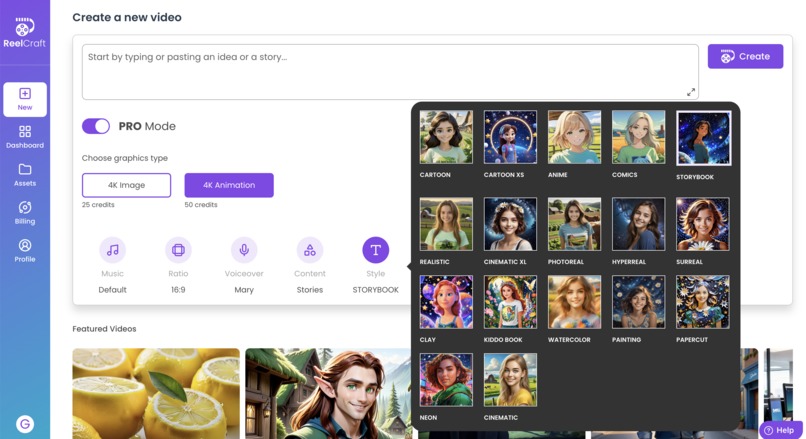
Task: Click the G account avatar
Action: pyautogui.click(x=25, y=424)
